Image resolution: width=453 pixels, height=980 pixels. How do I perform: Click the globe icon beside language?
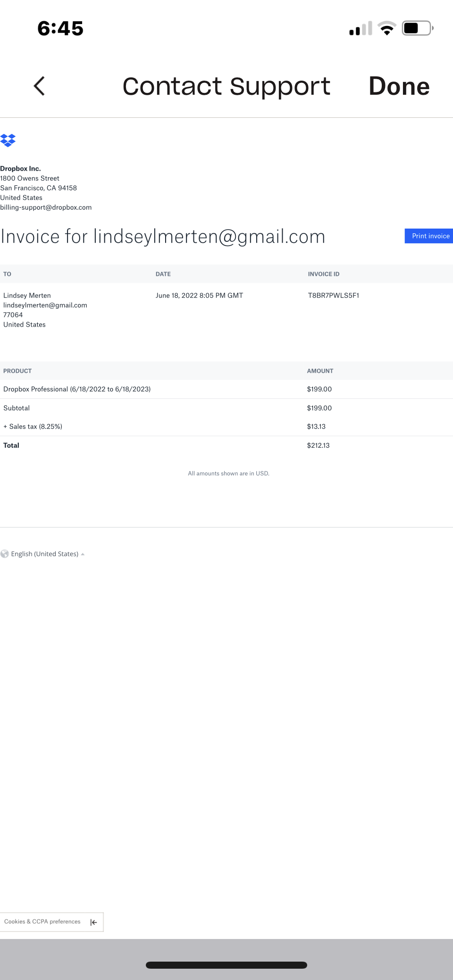[5, 554]
